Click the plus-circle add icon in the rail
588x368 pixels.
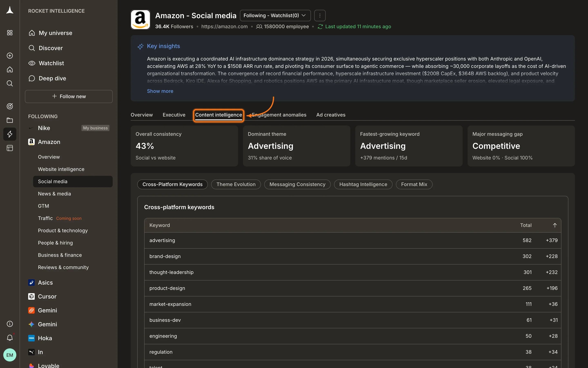(10, 55)
